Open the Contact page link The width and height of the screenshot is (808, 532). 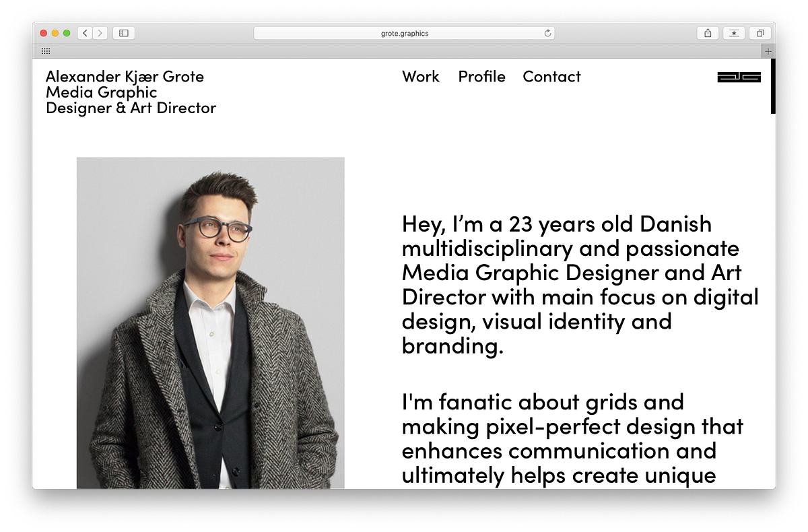[x=551, y=77]
